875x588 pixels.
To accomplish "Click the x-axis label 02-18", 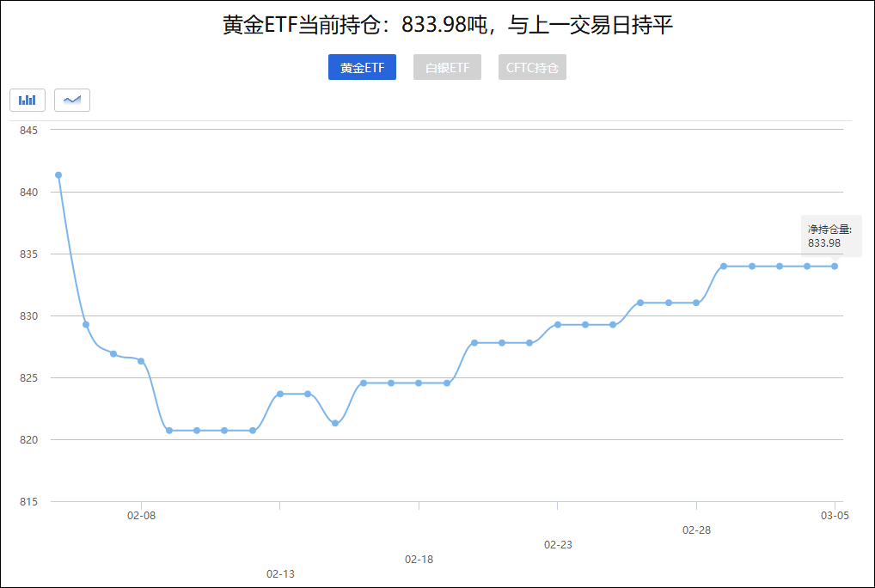I will (x=419, y=559).
